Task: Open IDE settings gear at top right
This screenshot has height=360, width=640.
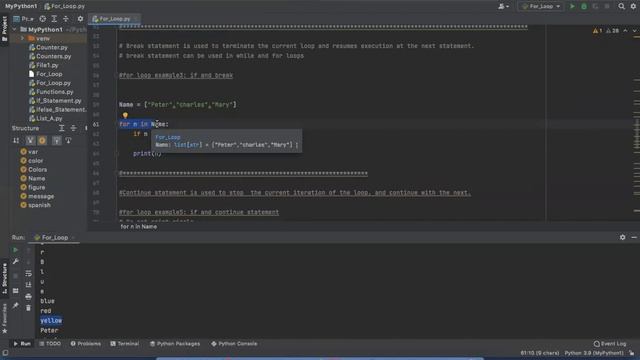Action: click(633, 6)
